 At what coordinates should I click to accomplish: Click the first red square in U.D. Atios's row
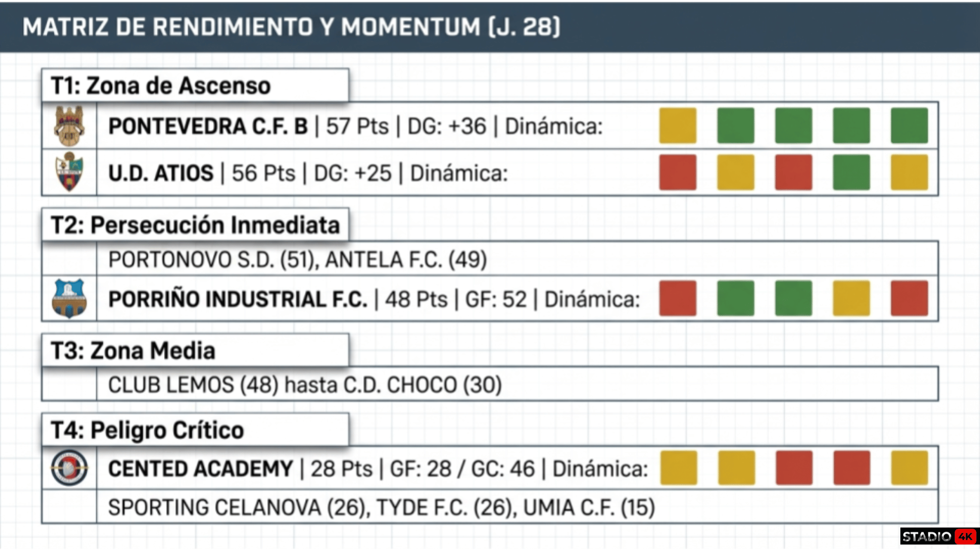click(x=678, y=172)
